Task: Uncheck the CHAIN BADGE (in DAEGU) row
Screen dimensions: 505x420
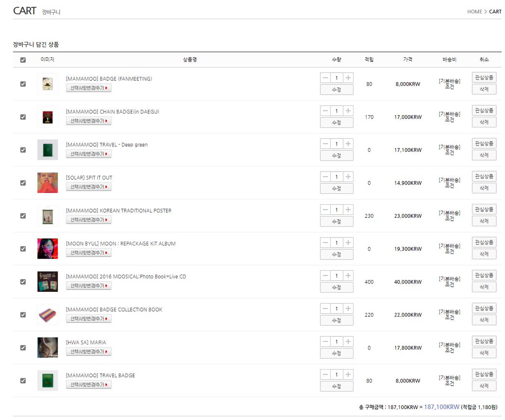Action: click(x=23, y=117)
